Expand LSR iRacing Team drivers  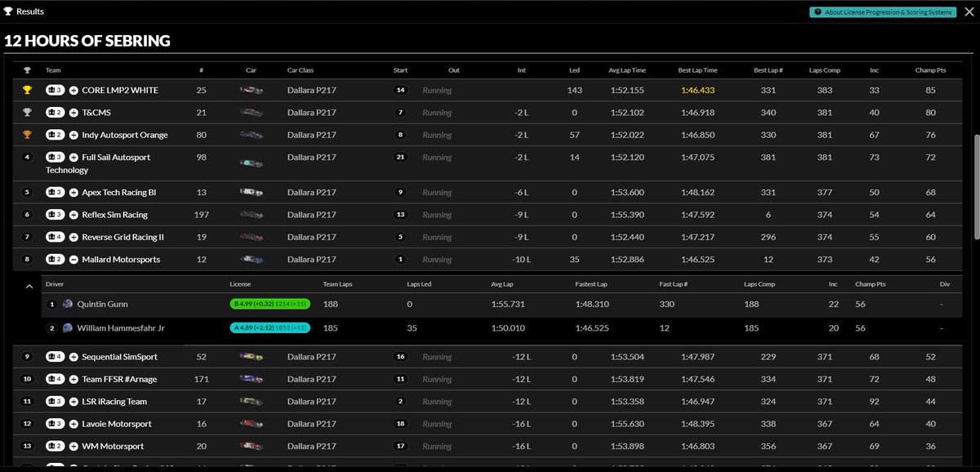[73, 402]
